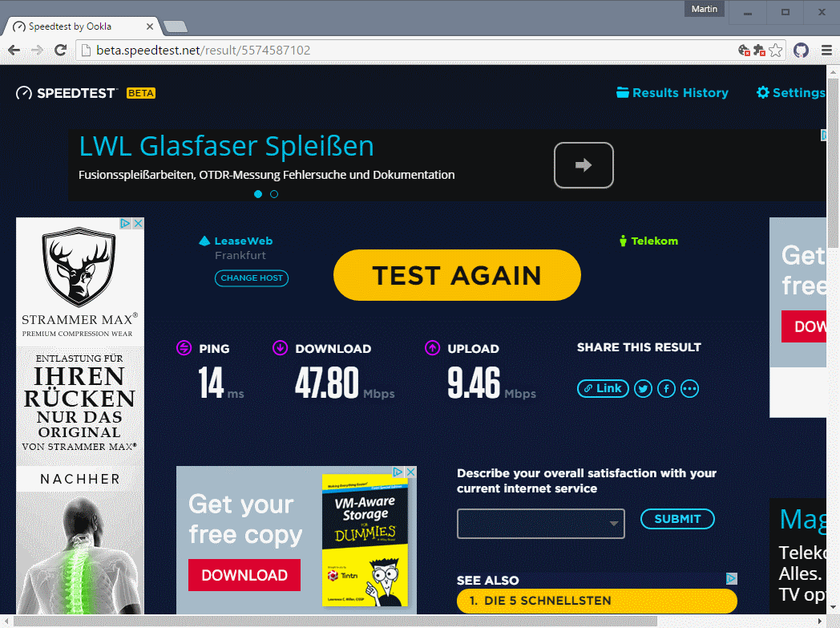Share the result on Facebook
The height and width of the screenshot is (628, 840).
tap(666, 388)
